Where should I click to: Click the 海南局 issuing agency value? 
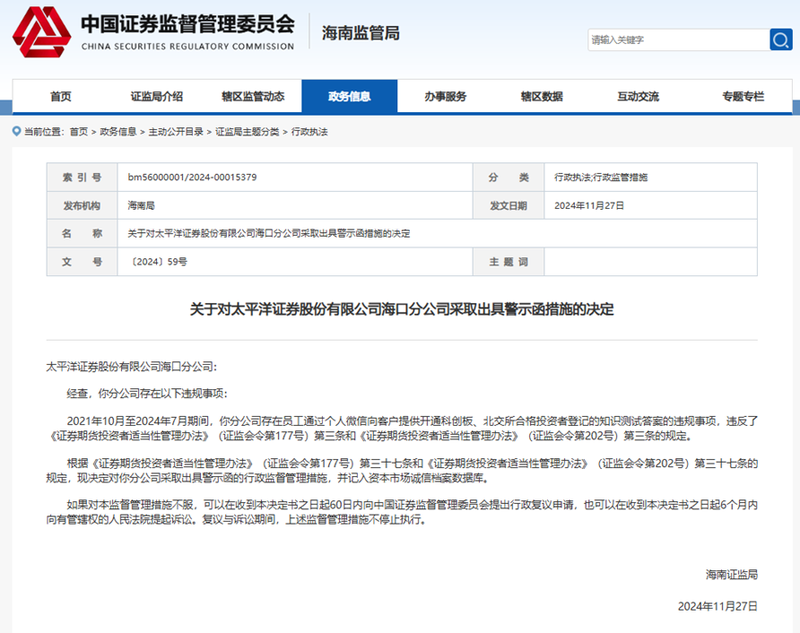point(141,206)
